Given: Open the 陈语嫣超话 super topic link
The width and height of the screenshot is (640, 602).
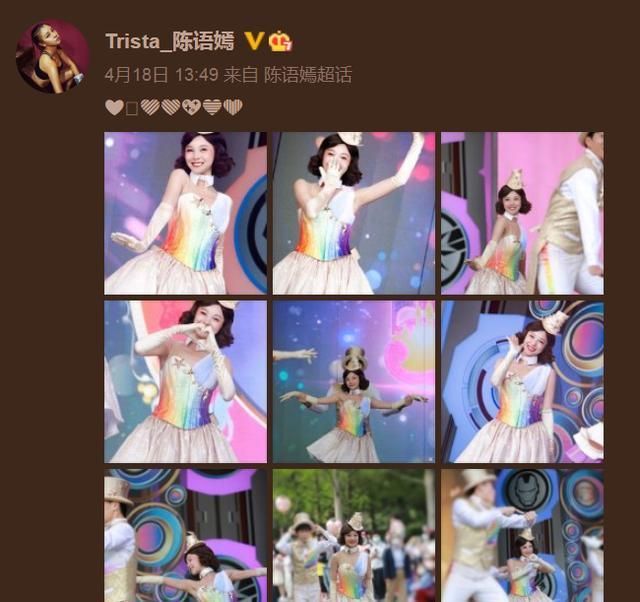Looking at the screenshot, I should click(308, 75).
